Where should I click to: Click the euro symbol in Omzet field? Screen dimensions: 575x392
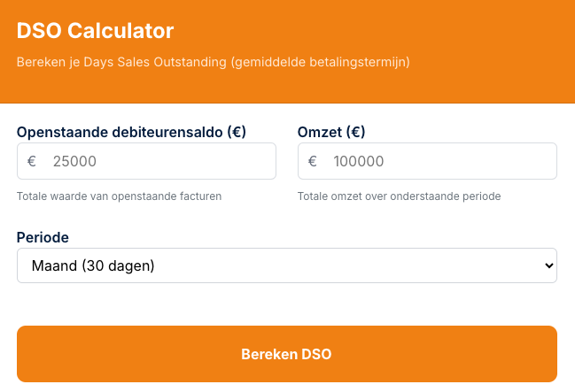(312, 161)
